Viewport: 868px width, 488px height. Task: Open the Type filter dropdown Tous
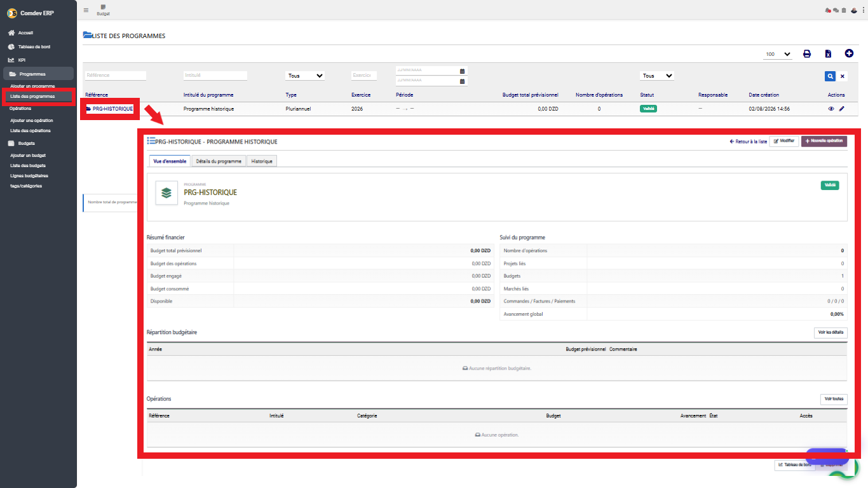click(x=306, y=76)
